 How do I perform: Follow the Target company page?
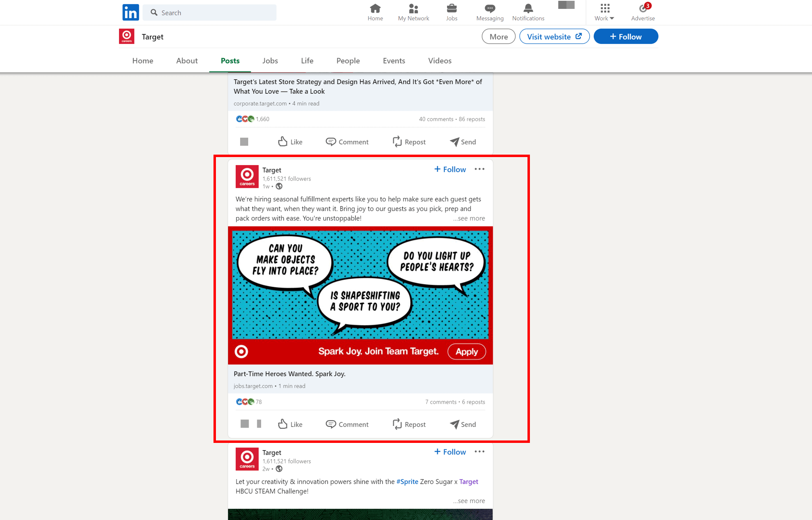point(625,36)
